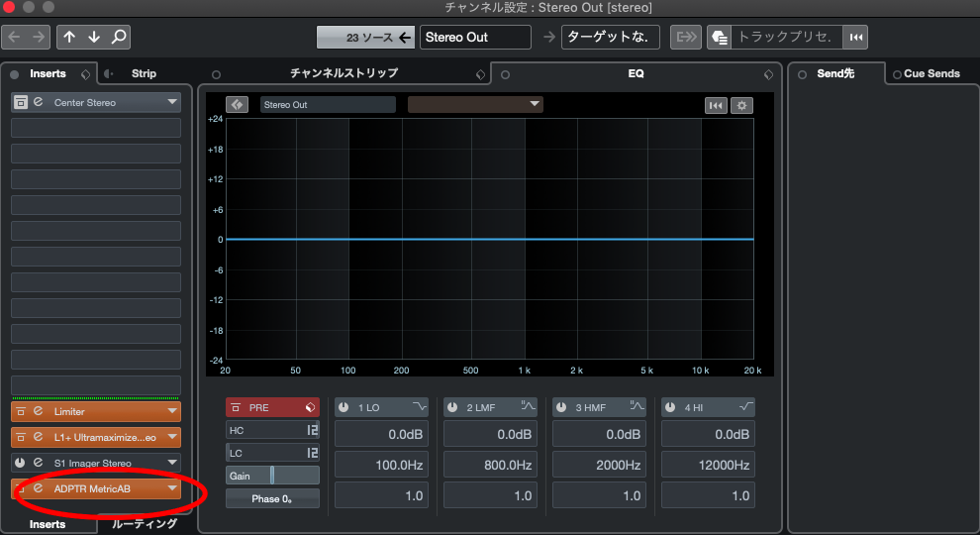Open ADPTR MetricAB editor e icon
The image size is (980, 535).
click(39, 488)
